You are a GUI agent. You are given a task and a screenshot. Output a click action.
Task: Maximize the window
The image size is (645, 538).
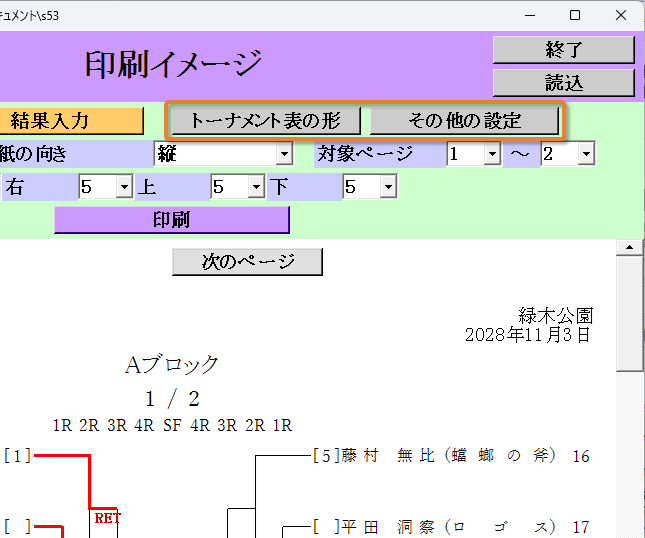575,15
